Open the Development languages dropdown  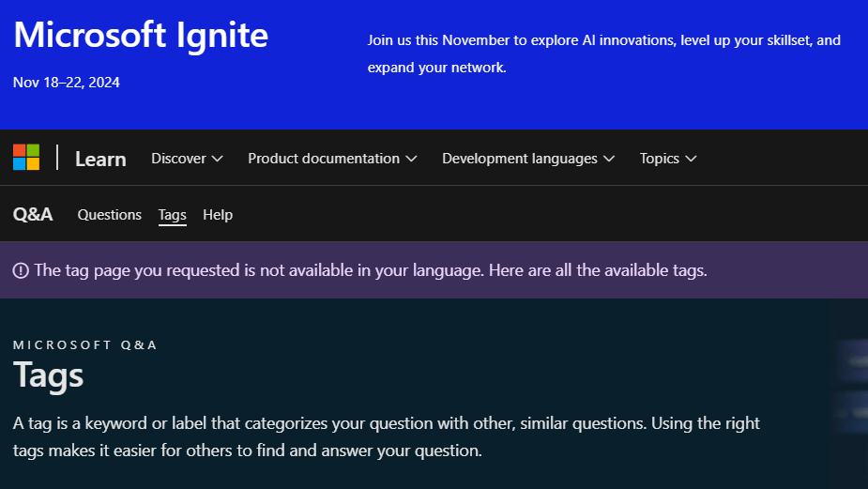pos(528,159)
